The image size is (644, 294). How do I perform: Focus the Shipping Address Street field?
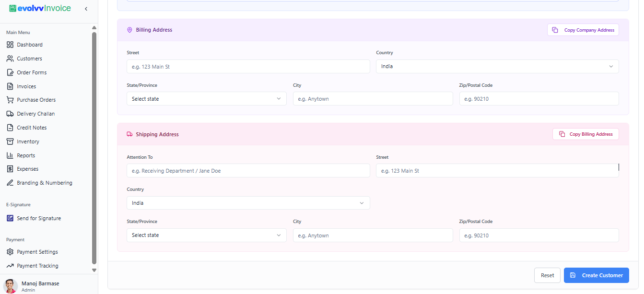[x=497, y=171]
